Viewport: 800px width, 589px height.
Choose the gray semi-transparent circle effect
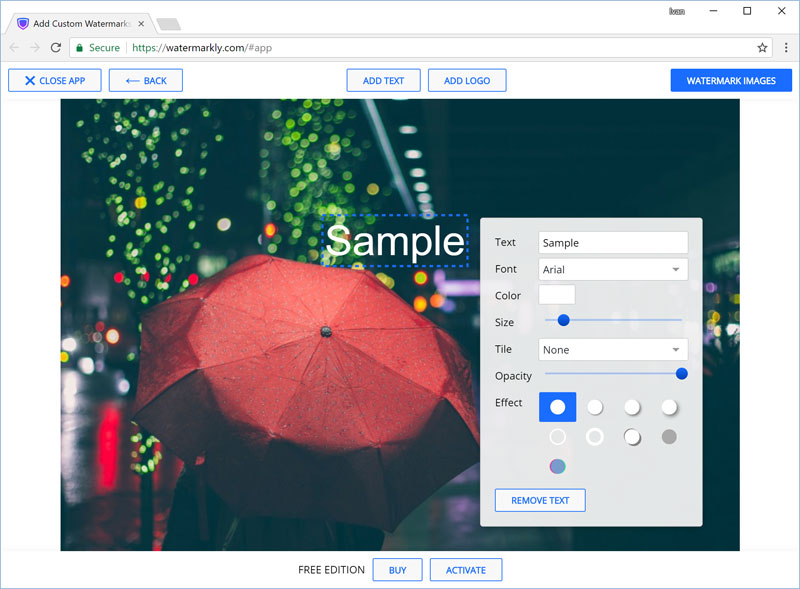669,437
